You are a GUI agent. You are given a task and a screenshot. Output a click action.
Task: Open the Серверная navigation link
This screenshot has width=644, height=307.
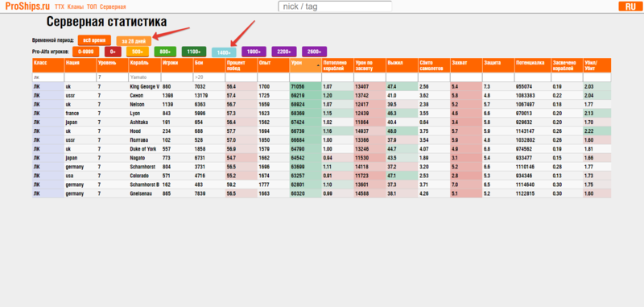pyautogui.click(x=113, y=7)
